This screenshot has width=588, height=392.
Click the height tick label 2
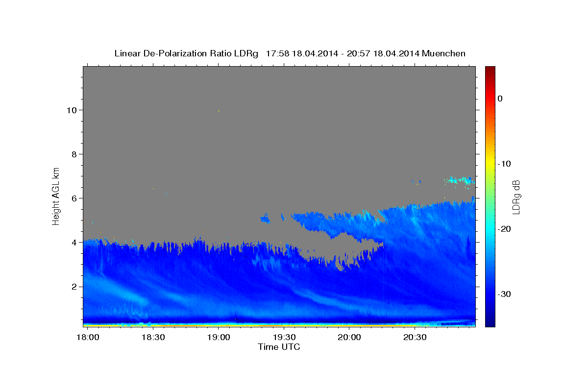pos(75,287)
